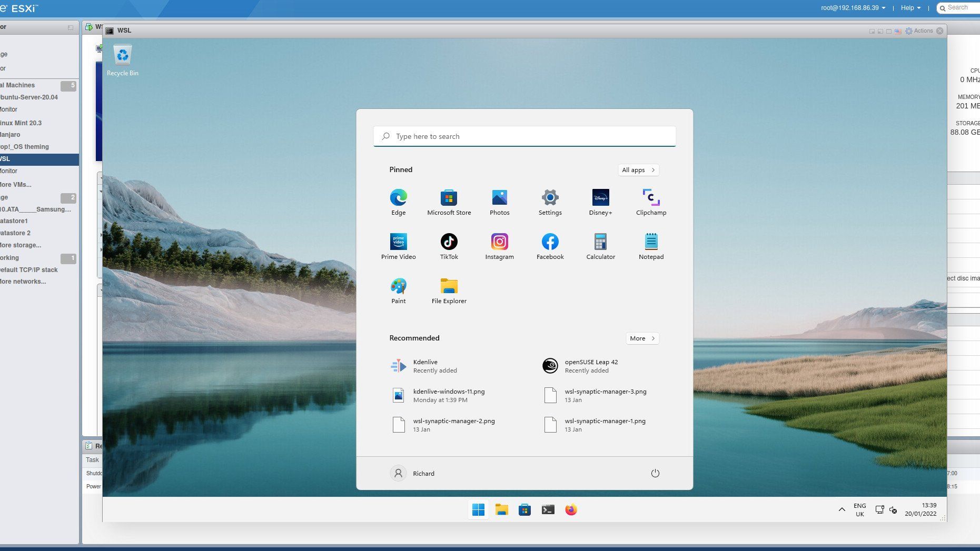
Task: Open the recommended Kdenlive app
Action: pyautogui.click(x=424, y=366)
